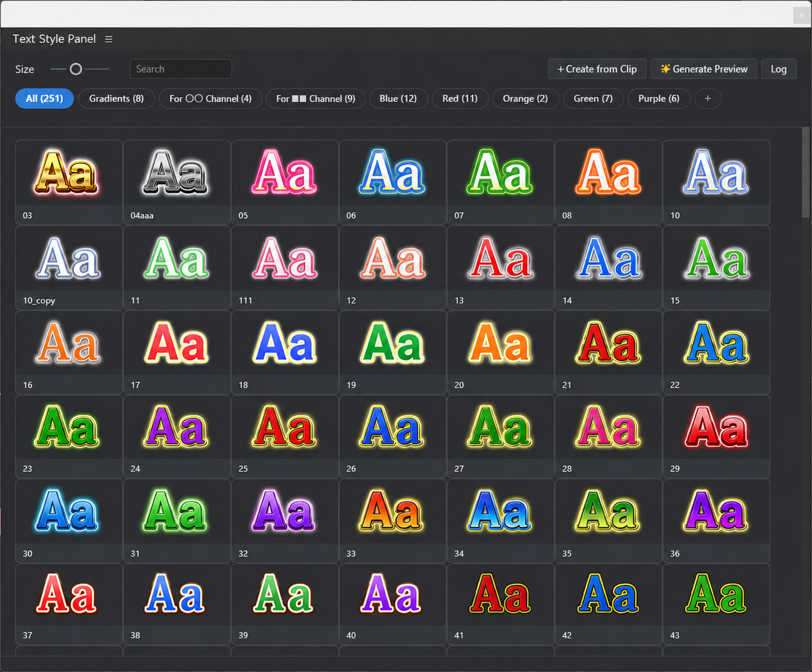The height and width of the screenshot is (672, 812).
Task: Close the panel window
Action: (x=801, y=15)
